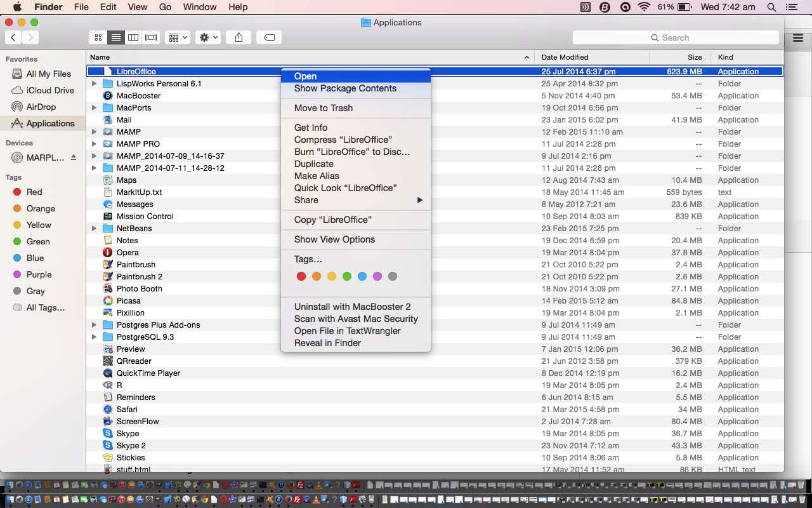Click Tags… in context menu
Image resolution: width=812 pixels, height=508 pixels.
click(x=356, y=259)
